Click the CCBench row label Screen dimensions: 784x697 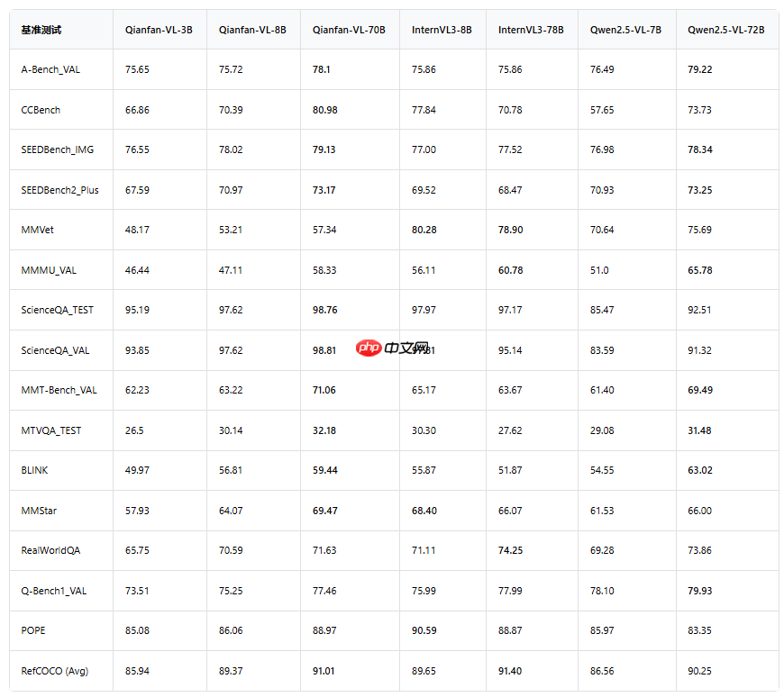(x=41, y=110)
